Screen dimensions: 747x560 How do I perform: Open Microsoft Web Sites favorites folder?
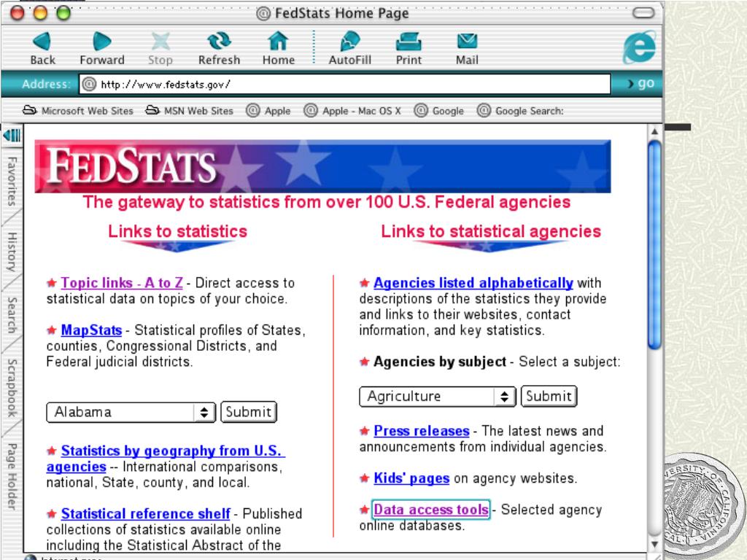coord(77,111)
